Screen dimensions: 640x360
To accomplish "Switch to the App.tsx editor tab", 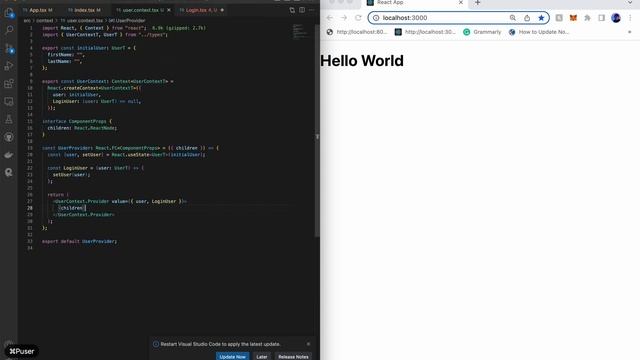I will pyautogui.click(x=39, y=10).
